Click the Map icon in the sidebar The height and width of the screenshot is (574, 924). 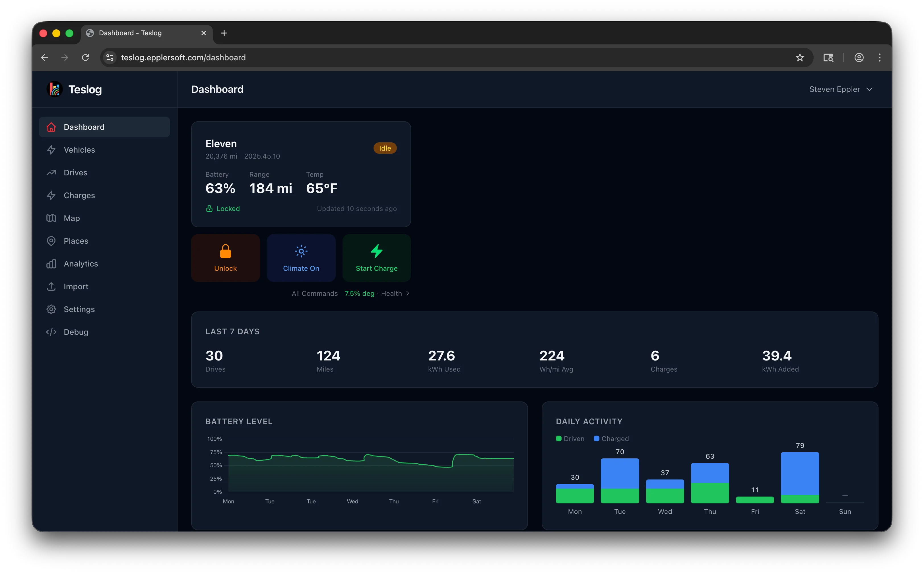pos(51,218)
